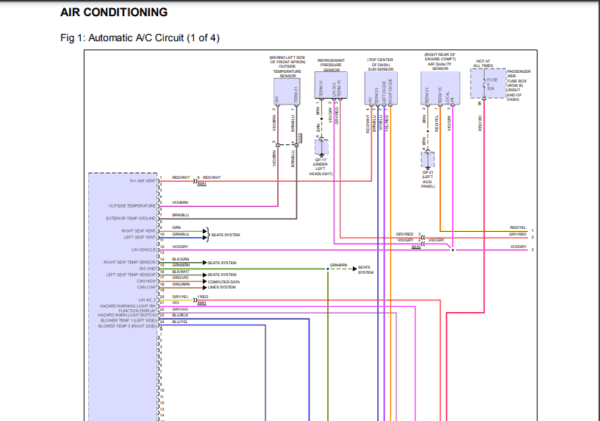Select the Fig 1: Automatic A/C Circuit caption
This screenshot has height=421, width=600.
(140, 38)
